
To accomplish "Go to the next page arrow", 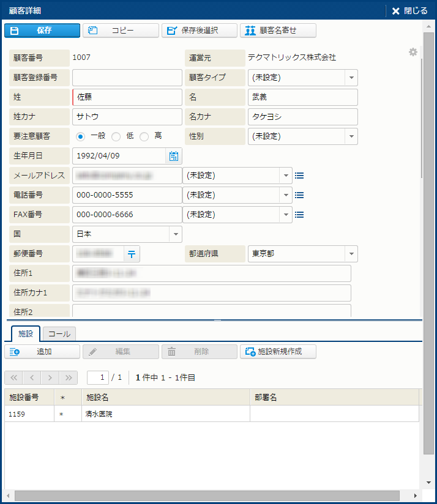I will [50, 377].
